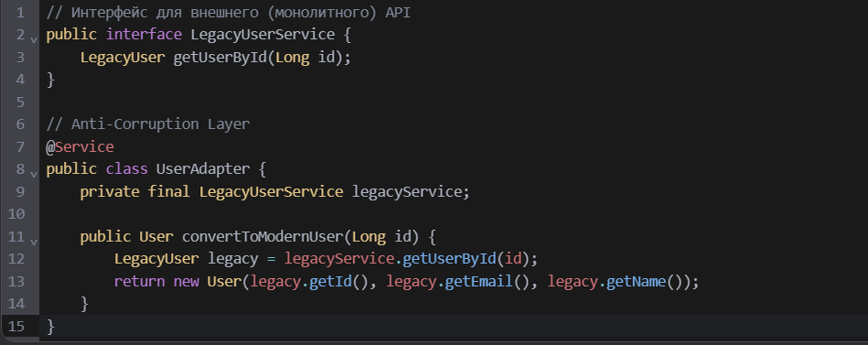The width and height of the screenshot is (868, 345).
Task: Click 'legacyService' call on line 12
Action: 338,259
